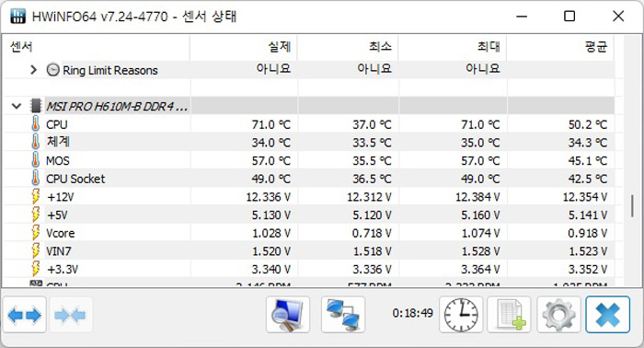Select the +12V row label
The height and width of the screenshot is (348, 644).
pyautogui.click(x=61, y=197)
